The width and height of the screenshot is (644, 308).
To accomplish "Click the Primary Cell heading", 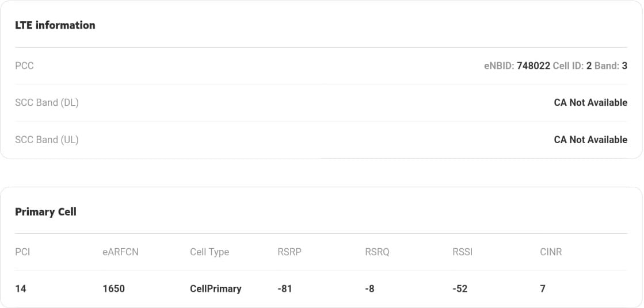I will click(x=45, y=212).
